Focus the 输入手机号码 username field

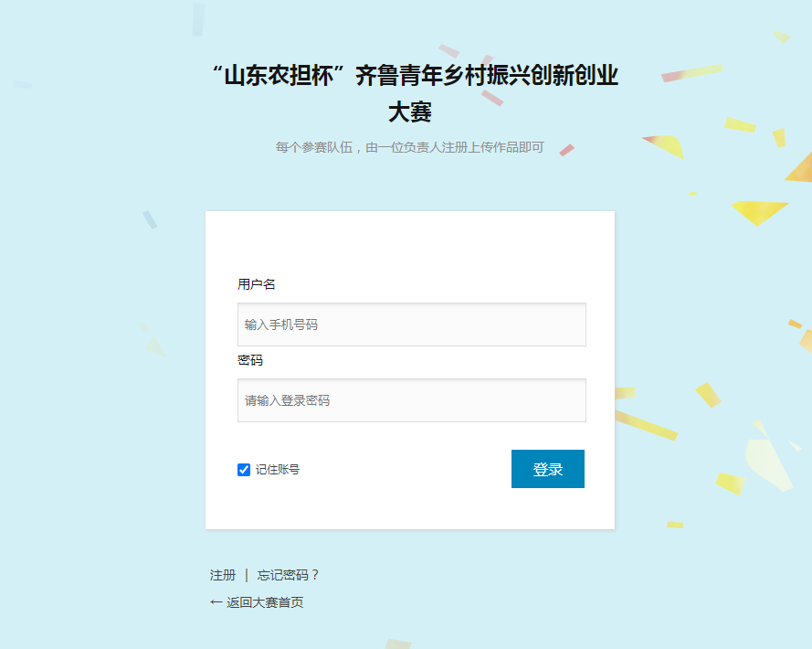[x=412, y=324]
